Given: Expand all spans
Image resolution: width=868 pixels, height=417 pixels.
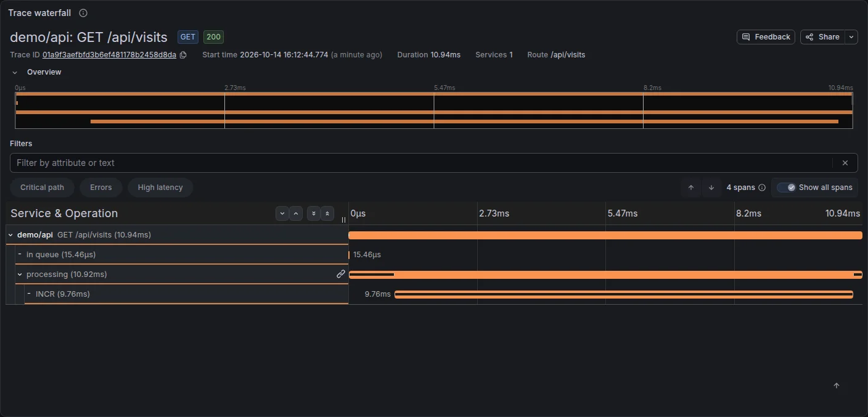Looking at the screenshot, I should click(314, 213).
